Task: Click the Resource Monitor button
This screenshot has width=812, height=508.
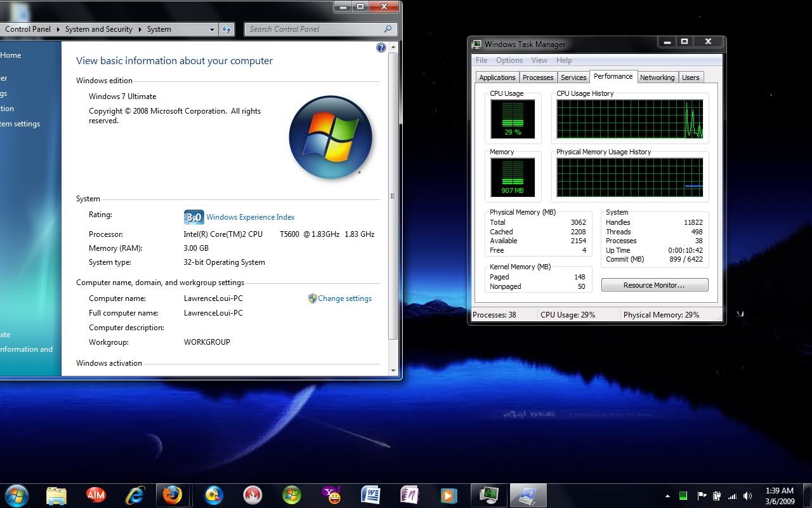Action: pos(654,285)
